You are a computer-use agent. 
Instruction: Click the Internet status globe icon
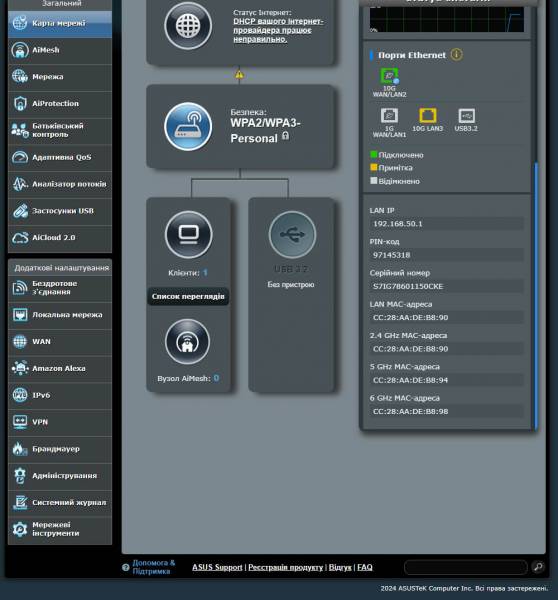(188, 26)
